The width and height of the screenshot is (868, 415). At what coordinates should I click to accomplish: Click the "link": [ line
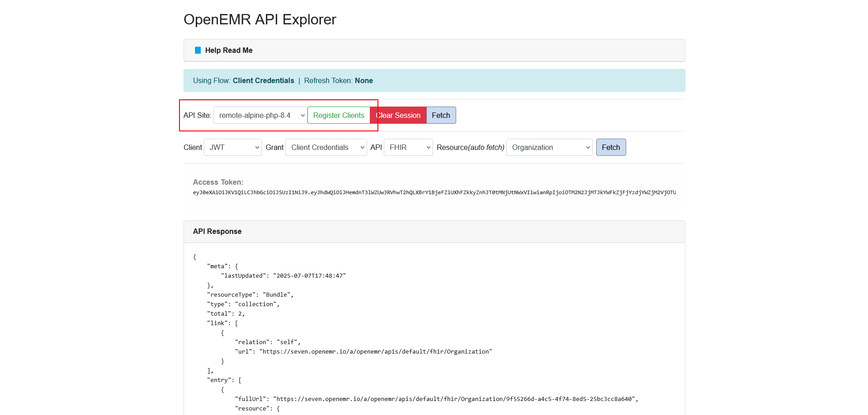[222, 323]
